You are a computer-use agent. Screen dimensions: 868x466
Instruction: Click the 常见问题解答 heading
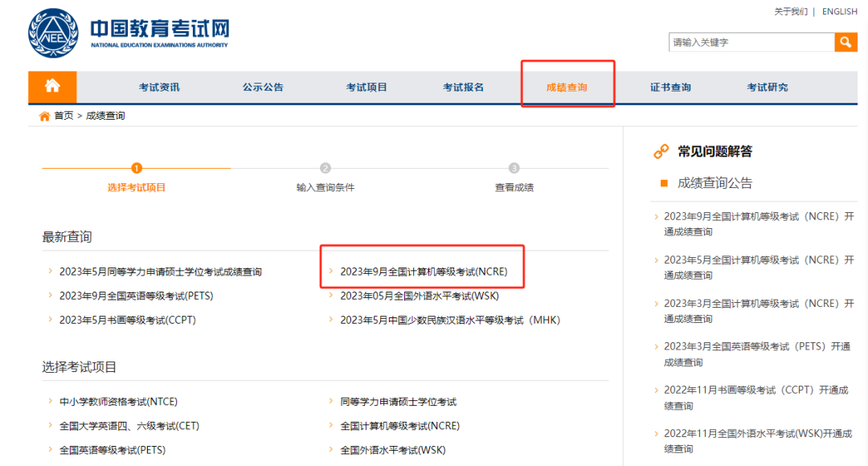coord(715,151)
